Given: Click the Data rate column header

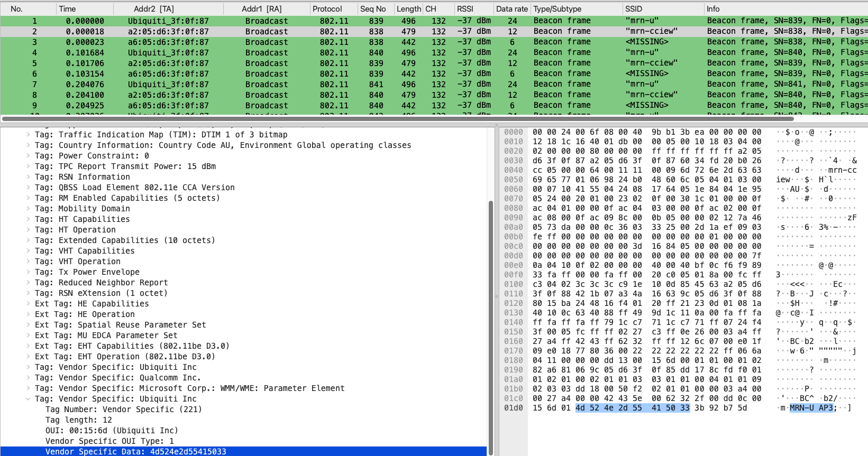Looking at the screenshot, I should click(511, 9).
